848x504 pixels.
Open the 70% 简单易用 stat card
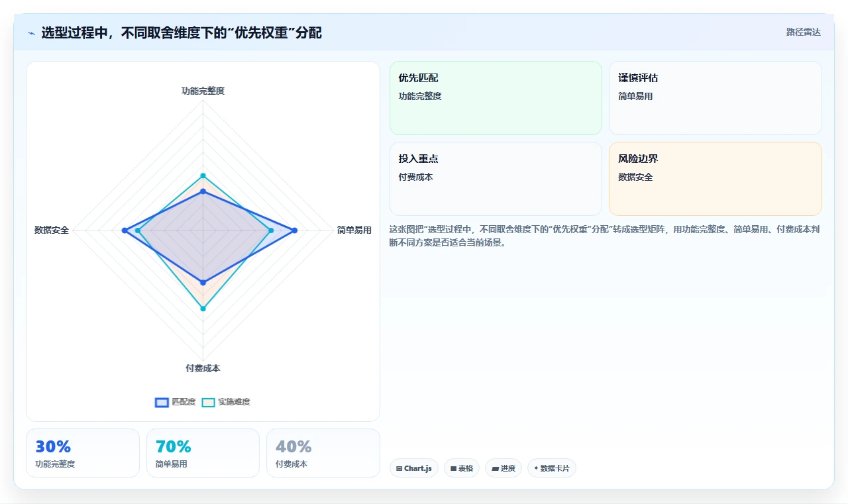coord(203,453)
